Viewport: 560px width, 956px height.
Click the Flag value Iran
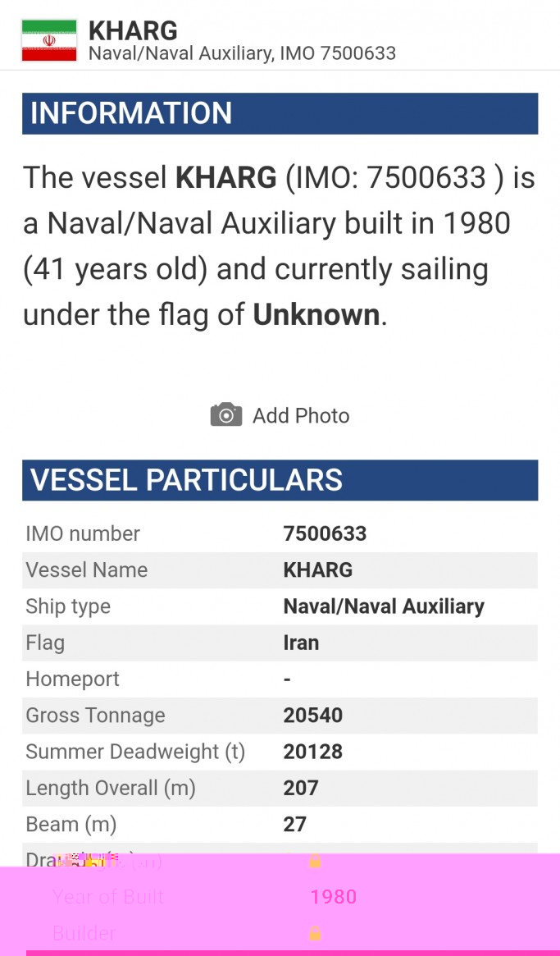tap(301, 643)
